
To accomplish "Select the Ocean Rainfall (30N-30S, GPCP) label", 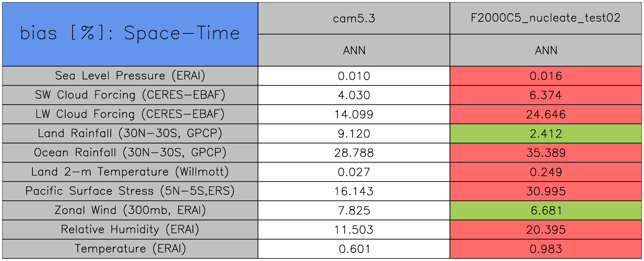I will coord(130,152).
